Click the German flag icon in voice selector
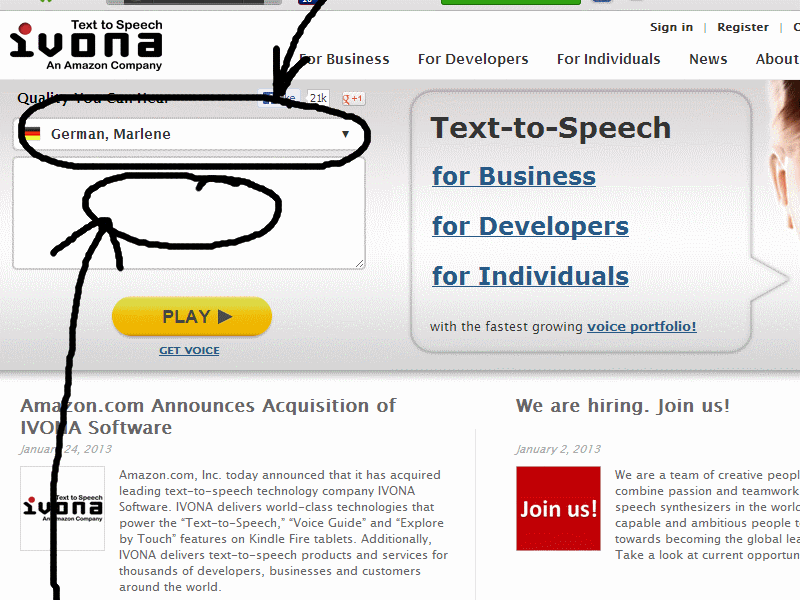The width and height of the screenshot is (800, 600). click(x=32, y=134)
